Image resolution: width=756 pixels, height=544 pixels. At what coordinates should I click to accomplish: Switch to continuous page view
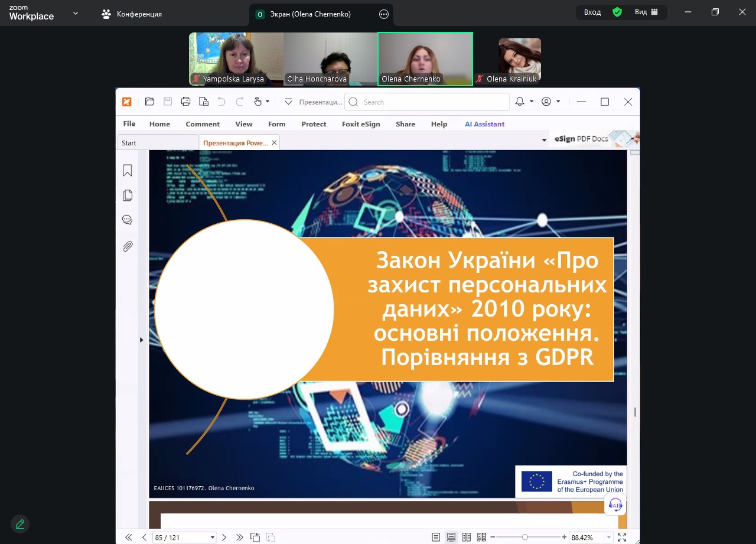click(451, 537)
